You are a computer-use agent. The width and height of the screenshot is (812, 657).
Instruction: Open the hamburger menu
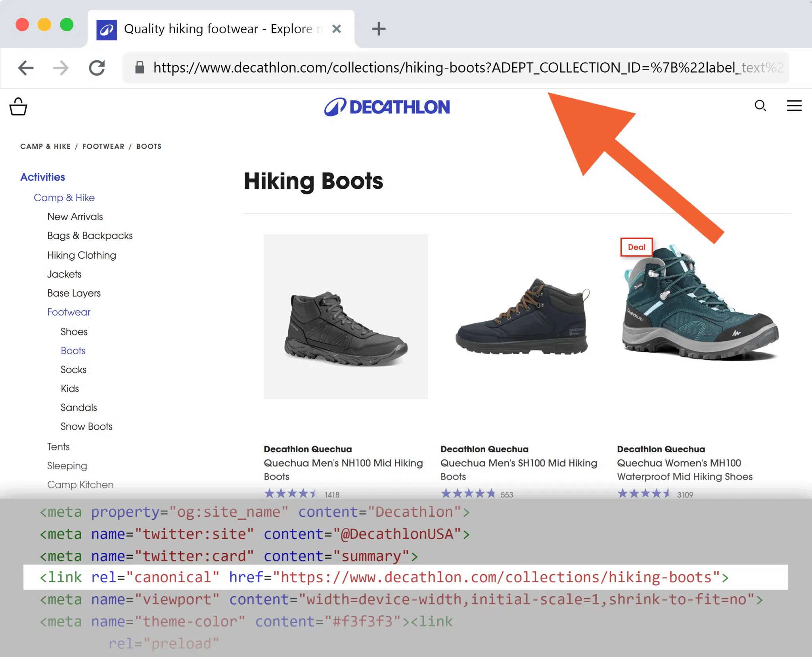(794, 106)
